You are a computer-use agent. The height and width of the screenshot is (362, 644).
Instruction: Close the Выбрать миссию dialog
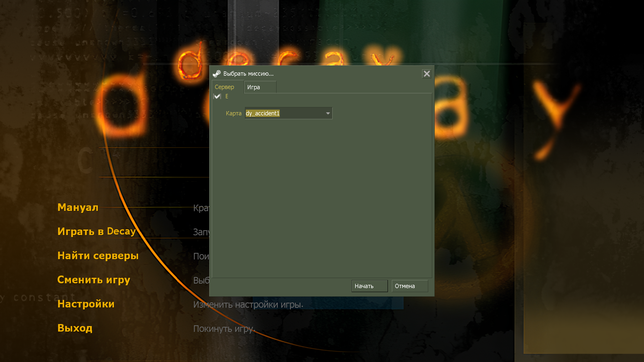tap(427, 74)
